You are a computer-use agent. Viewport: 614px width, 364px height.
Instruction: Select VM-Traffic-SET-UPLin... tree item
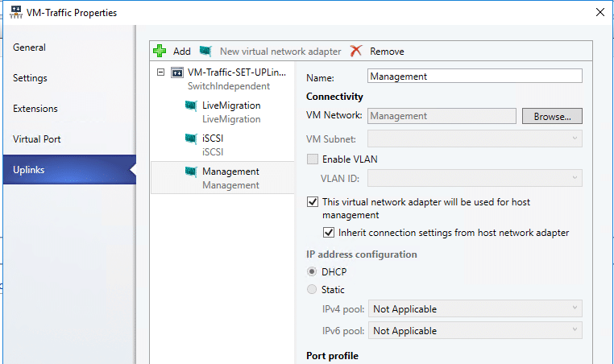click(x=237, y=72)
